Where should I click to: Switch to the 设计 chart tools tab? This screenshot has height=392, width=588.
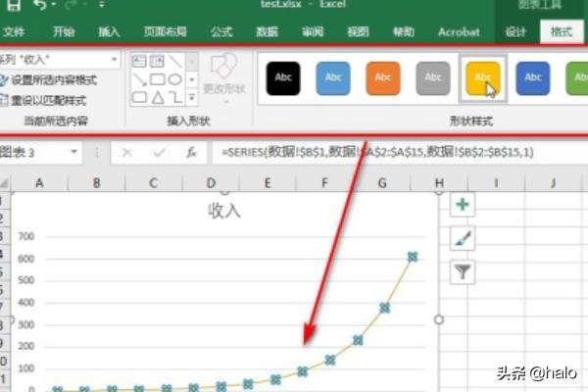pyautogui.click(x=515, y=32)
